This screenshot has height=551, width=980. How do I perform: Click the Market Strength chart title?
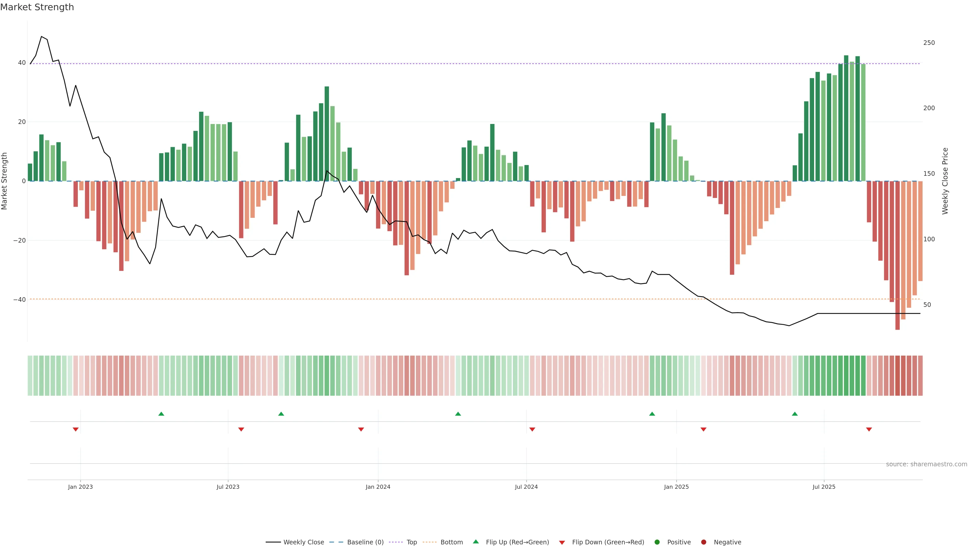[x=37, y=7]
